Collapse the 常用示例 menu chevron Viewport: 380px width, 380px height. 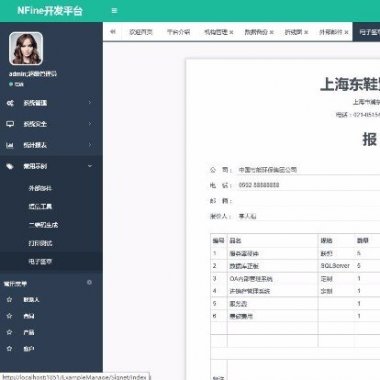click(90, 166)
